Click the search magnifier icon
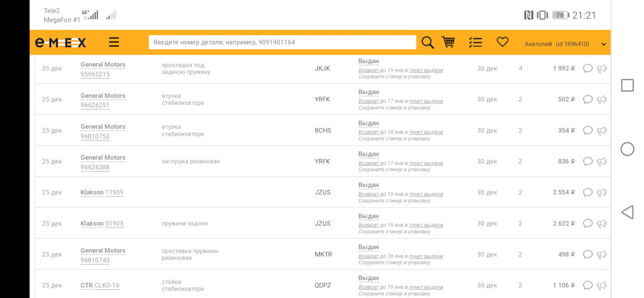Viewport: 644px width, 298px height. click(427, 42)
